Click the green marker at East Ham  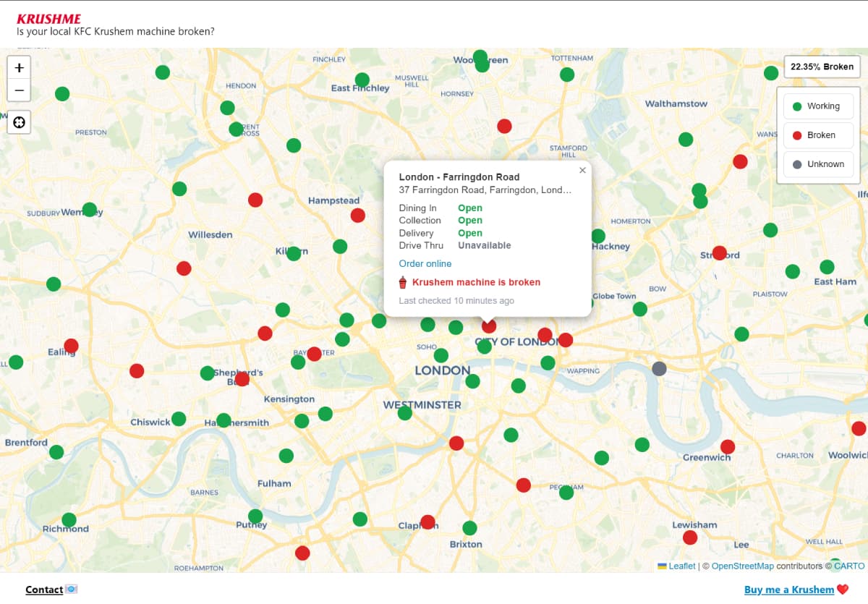tap(827, 267)
